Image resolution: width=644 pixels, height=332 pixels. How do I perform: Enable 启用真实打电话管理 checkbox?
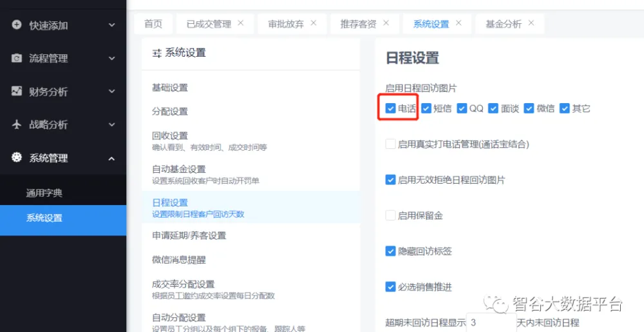pyautogui.click(x=390, y=144)
